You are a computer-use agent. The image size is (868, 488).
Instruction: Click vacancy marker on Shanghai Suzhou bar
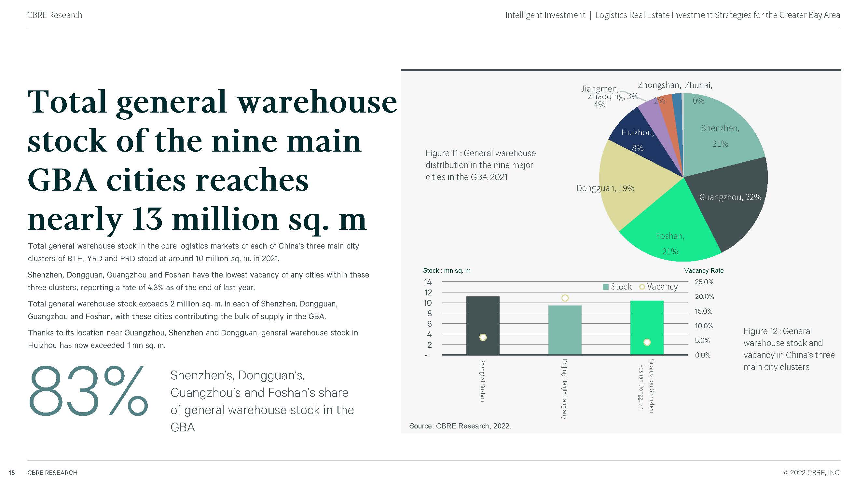483,337
